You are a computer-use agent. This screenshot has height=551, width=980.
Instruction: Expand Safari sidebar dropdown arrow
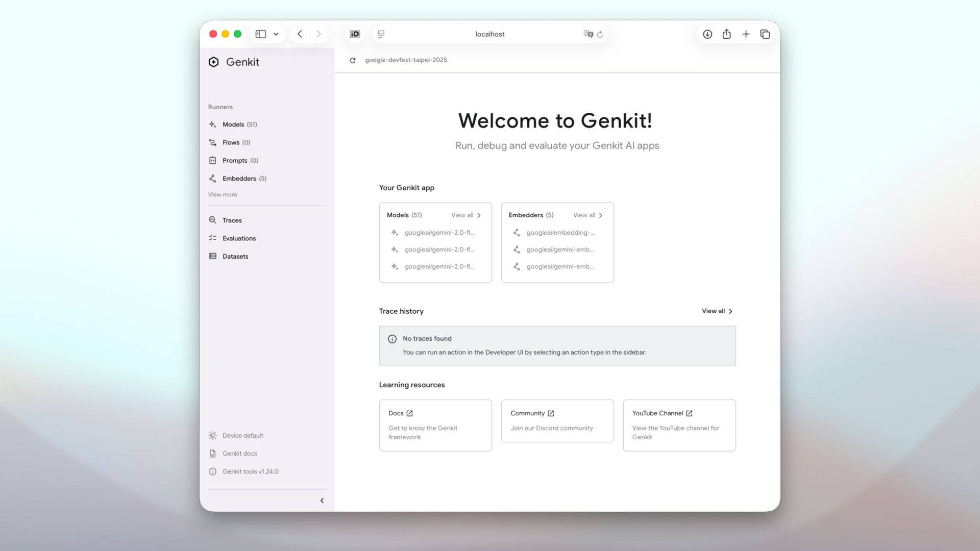point(276,34)
